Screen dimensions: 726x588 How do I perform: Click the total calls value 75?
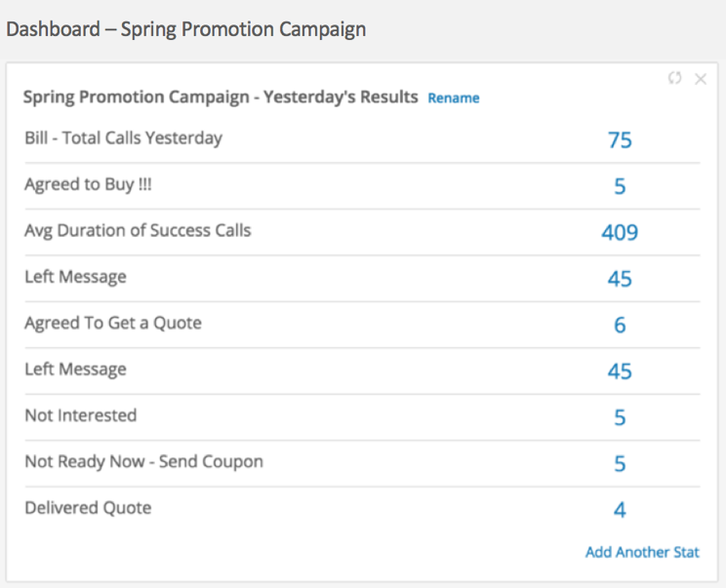pos(620,140)
